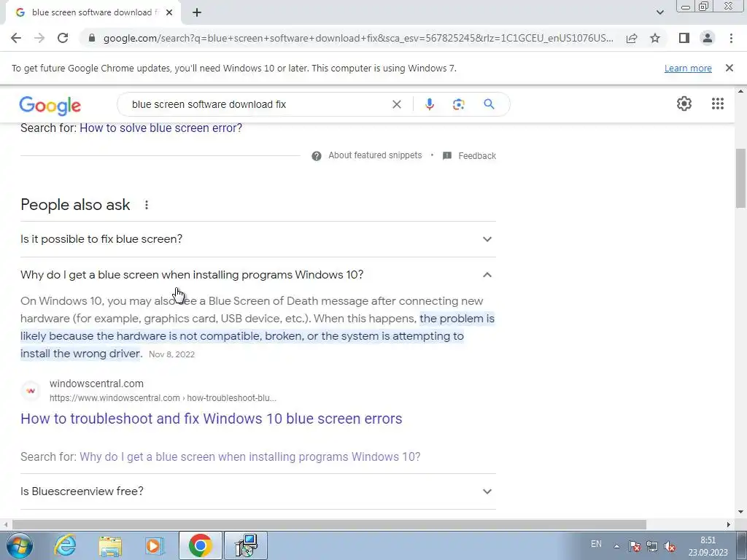
Task: Open How to troubleshoot Windows 10 blue screen errors
Action: [211, 419]
